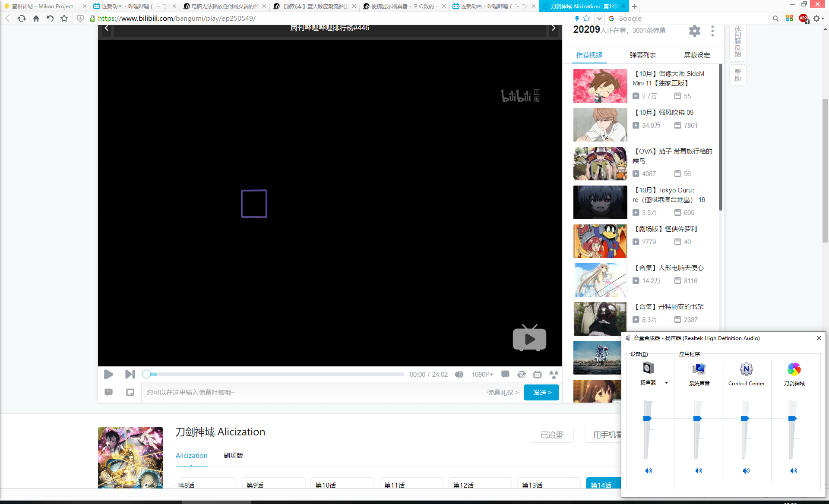Click the Control Center app icon

(x=747, y=369)
